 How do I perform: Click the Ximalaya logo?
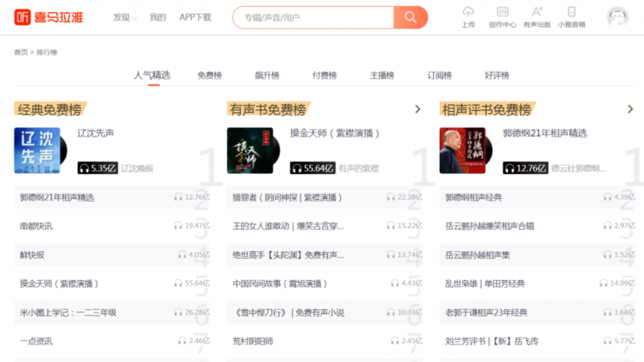click(x=49, y=17)
